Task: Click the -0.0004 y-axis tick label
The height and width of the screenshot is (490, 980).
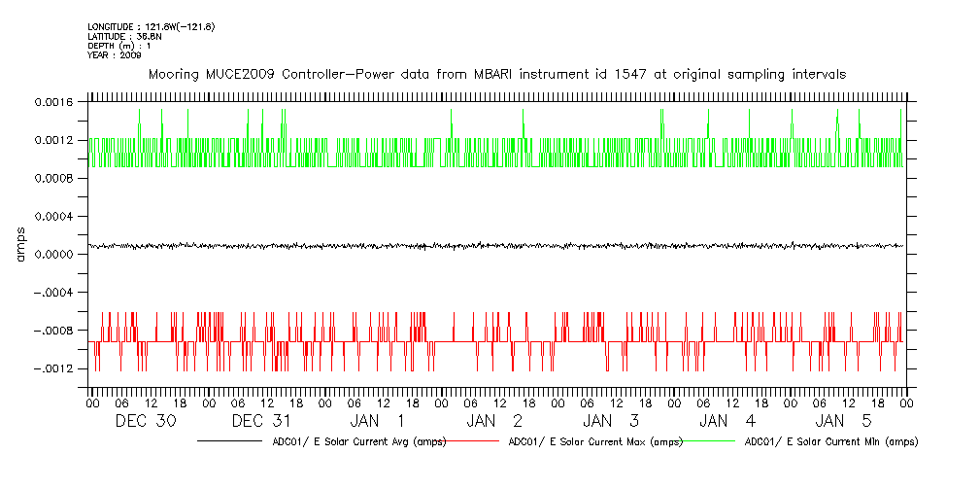Action: [x=51, y=293]
